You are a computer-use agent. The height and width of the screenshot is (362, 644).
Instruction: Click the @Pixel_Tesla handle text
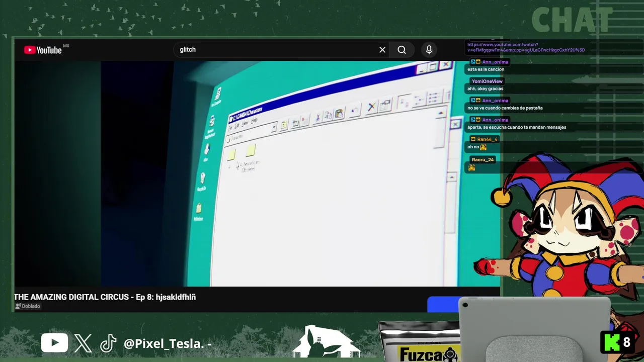164,344
